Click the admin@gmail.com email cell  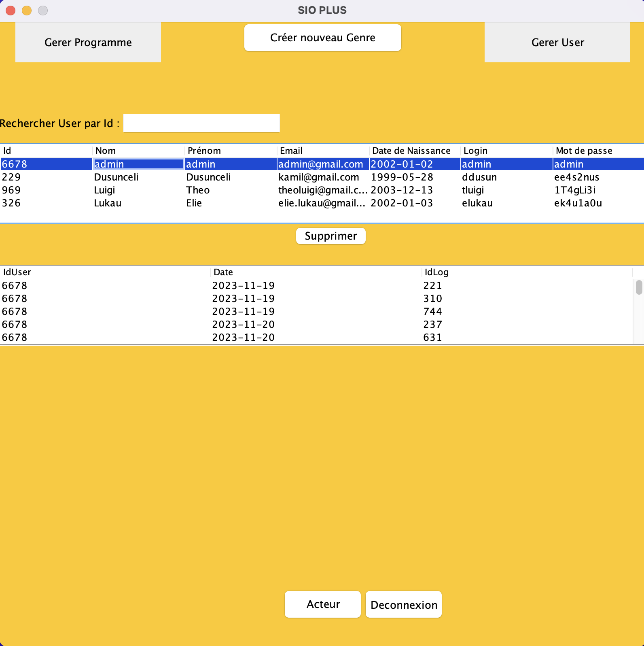pos(320,164)
